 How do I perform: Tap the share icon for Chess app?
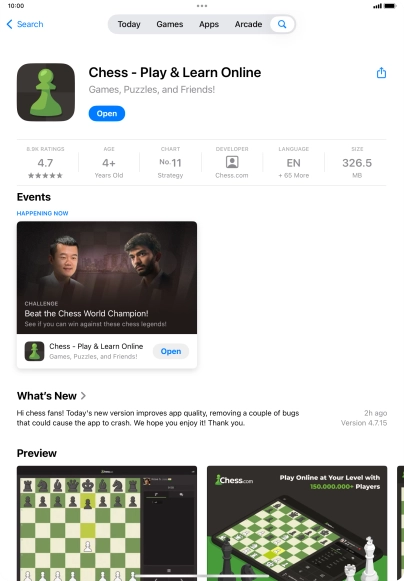tap(381, 73)
